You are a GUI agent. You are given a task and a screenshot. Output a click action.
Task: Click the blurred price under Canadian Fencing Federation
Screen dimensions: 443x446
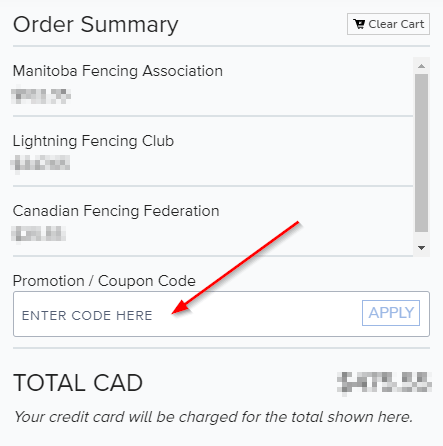coord(38,233)
